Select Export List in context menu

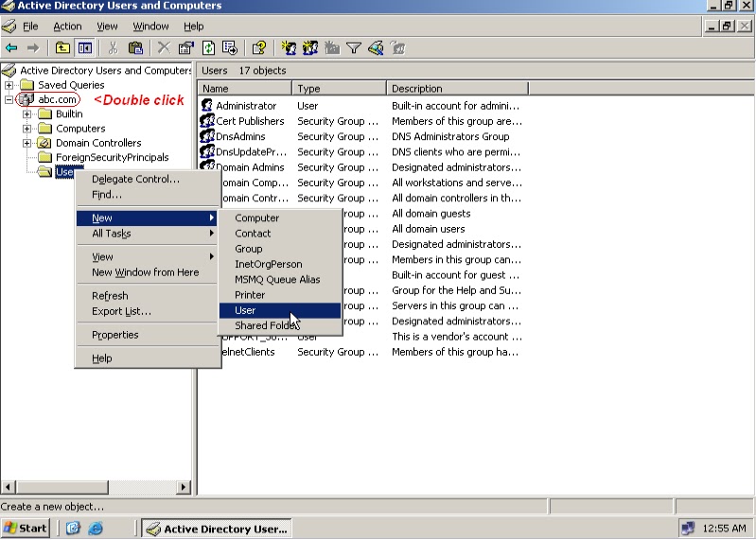click(x=146, y=311)
